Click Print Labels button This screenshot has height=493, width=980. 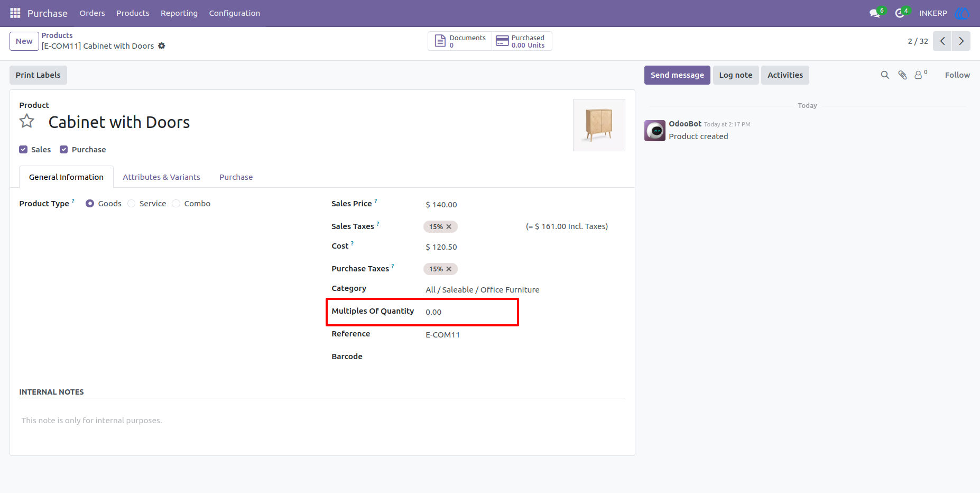(38, 75)
